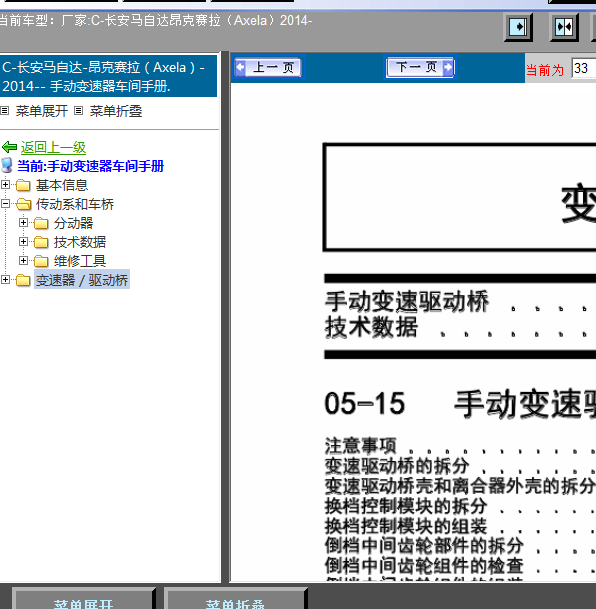Click the 返回上一级 link
This screenshot has height=609, width=596.
[53, 148]
